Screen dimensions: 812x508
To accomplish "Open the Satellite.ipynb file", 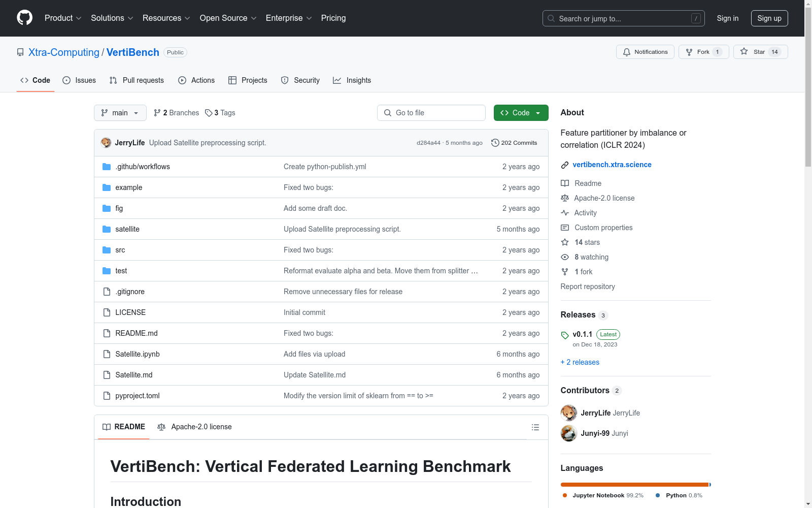I will click(138, 354).
